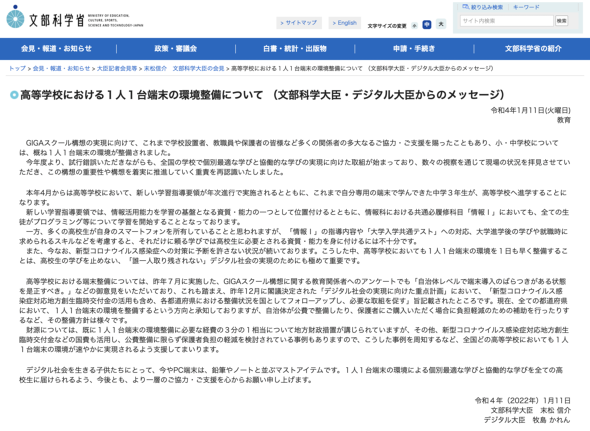Image resolution: width=590 pixels, height=431 pixels.
Task: Switch to the English version
Action: click(345, 23)
